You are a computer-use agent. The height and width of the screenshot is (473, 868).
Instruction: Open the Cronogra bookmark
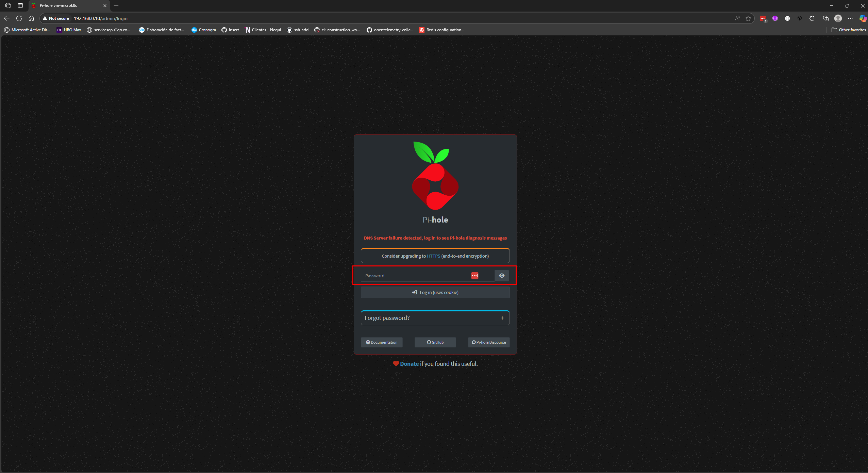coord(204,30)
